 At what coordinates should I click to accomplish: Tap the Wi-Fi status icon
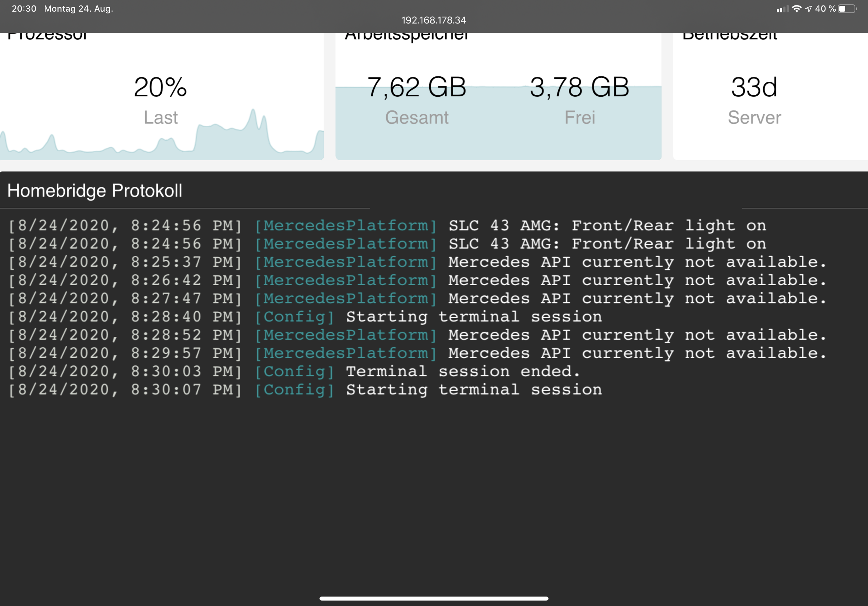point(796,9)
